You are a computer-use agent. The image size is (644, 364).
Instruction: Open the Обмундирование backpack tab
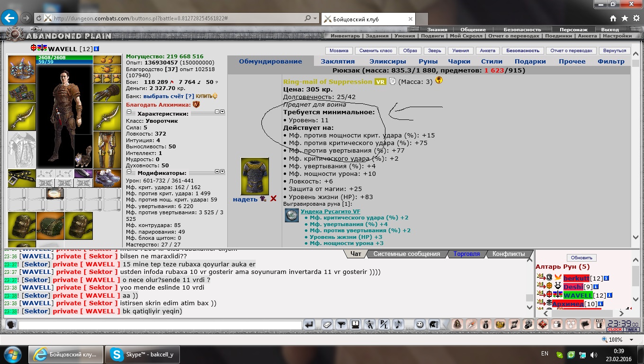pos(270,61)
